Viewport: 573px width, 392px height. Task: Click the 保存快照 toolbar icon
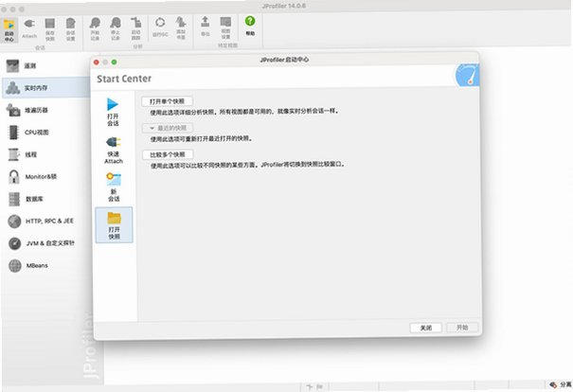click(50, 29)
